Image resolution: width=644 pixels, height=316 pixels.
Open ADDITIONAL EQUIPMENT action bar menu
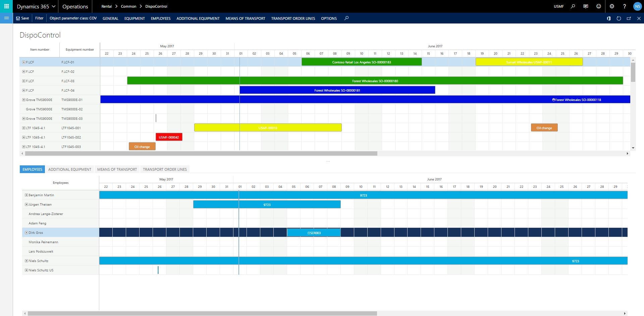198,18
